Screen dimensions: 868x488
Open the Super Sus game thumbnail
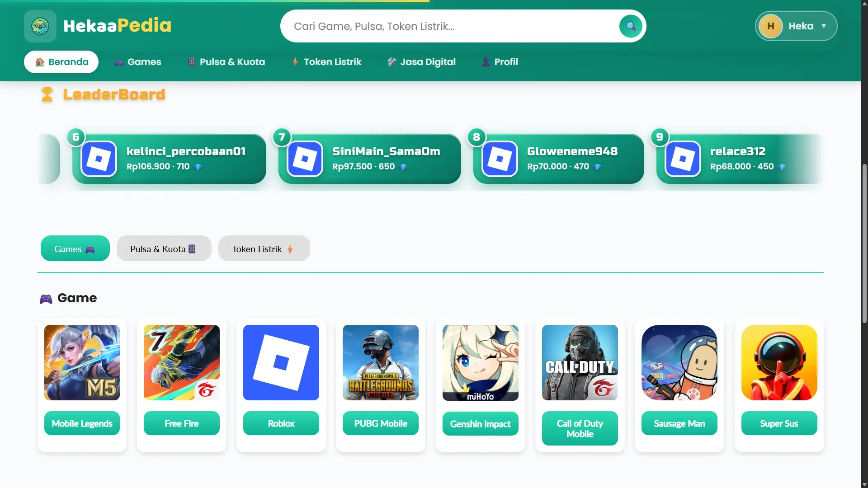tap(779, 363)
